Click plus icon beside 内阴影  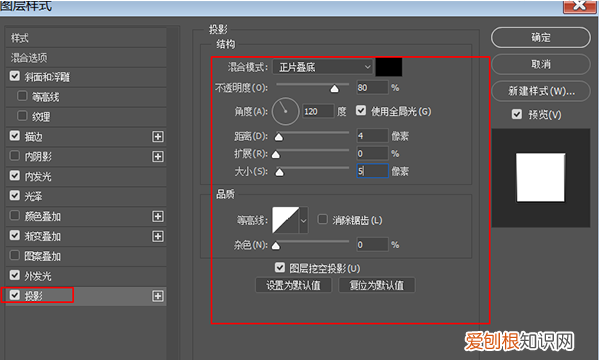click(x=158, y=156)
